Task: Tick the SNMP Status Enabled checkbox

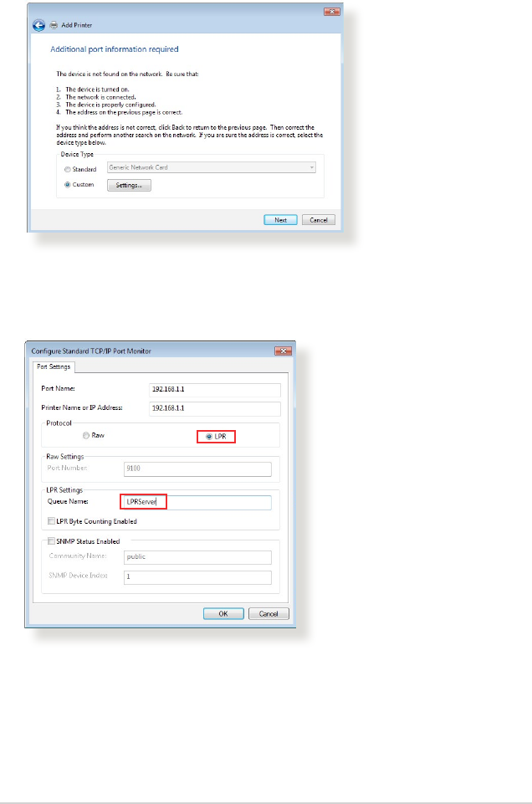Action: pos(51,541)
